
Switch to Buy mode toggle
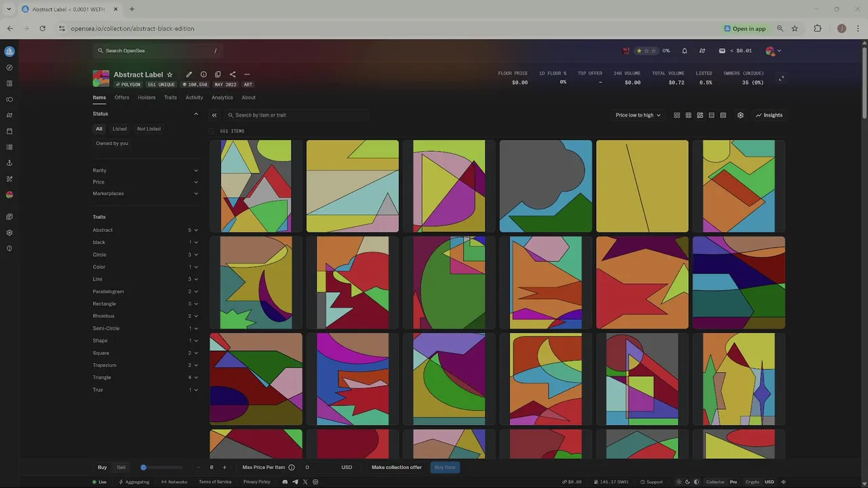pos(102,467)
